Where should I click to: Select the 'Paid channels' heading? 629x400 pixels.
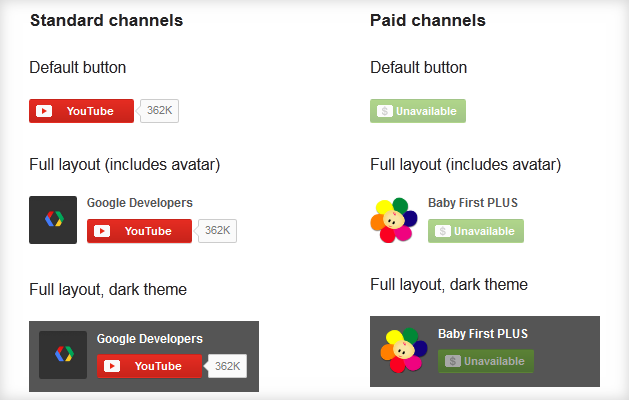(428, 20)
